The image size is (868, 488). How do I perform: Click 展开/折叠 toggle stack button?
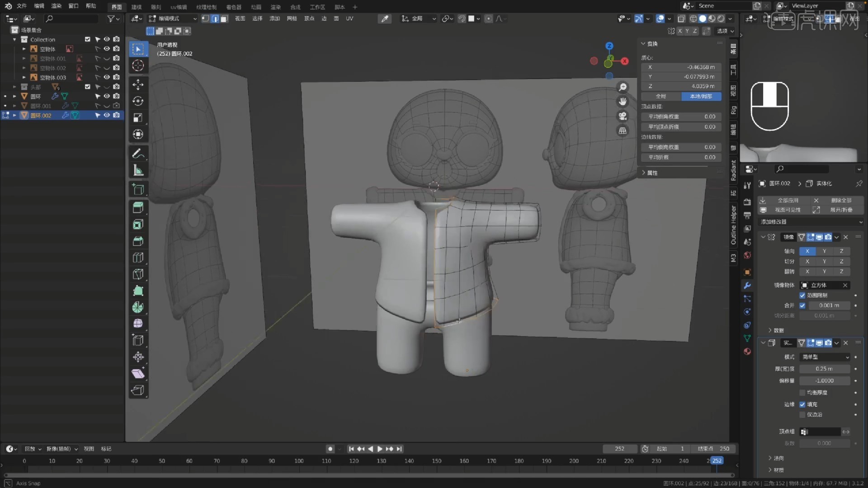(837, 210)
